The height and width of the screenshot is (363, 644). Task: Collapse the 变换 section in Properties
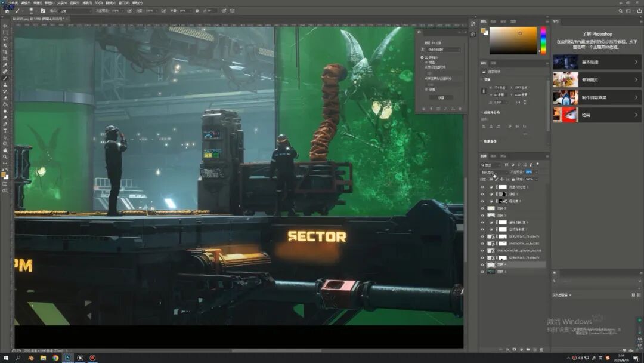482,79
